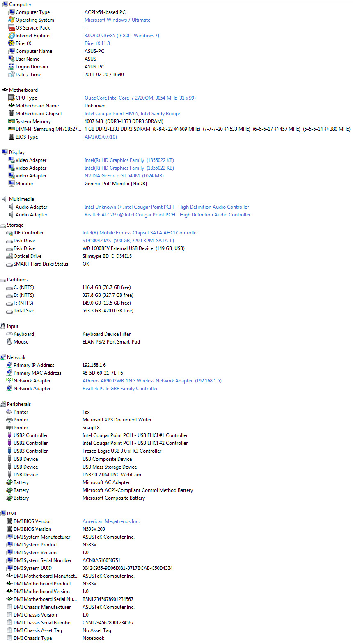Open the American Megatrends Inc. link
The width and height of the screenshot is (353, 644).
click(x=111, y=521)
